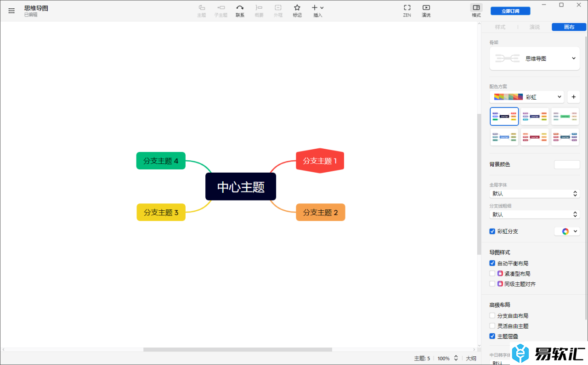588x365 pixels.
Task: Open the insert (插入) plus menu
Action: click(x=317, y=11)
